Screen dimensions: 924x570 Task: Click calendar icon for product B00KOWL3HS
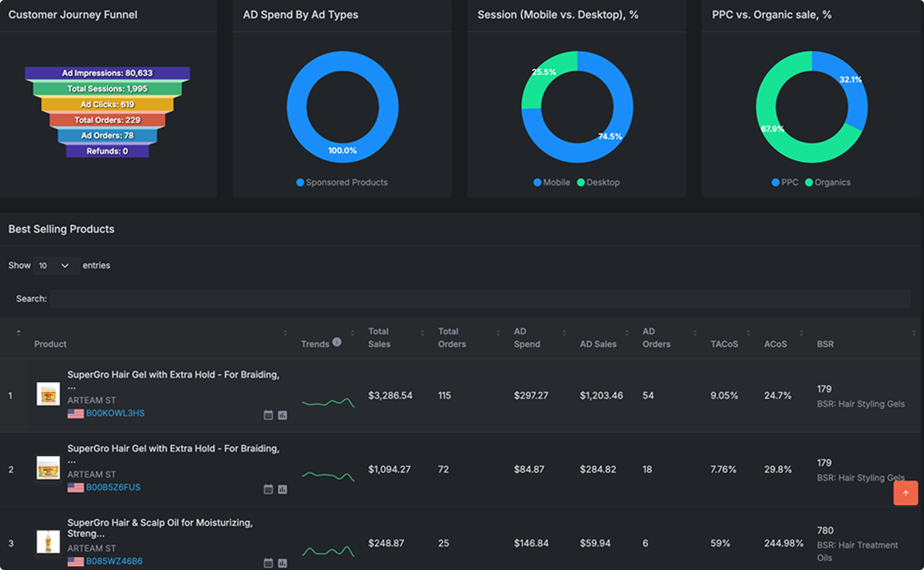point(268,415)
